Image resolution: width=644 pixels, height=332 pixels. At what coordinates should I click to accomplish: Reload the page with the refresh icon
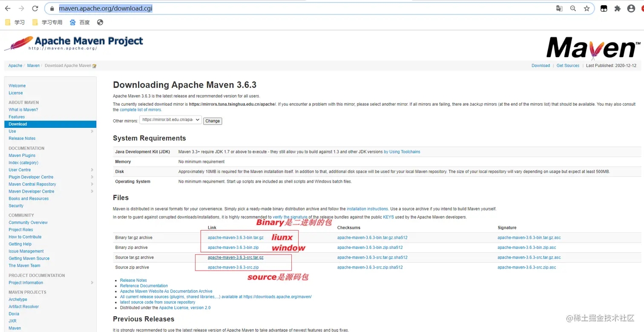point(35,9)
